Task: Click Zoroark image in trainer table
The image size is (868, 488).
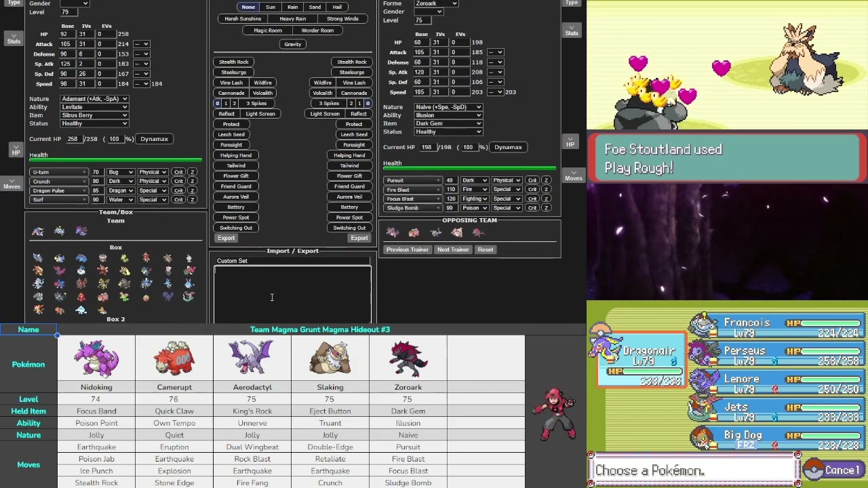Action: pos(408,358)
